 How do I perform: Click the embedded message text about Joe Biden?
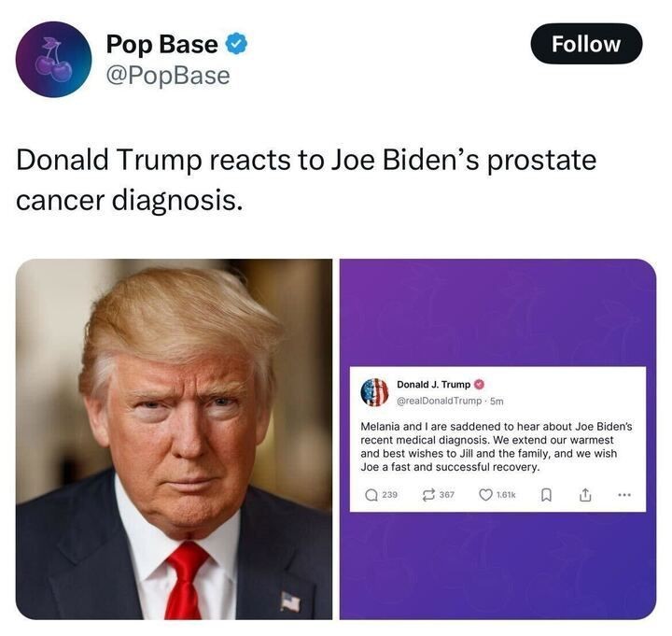497,446
